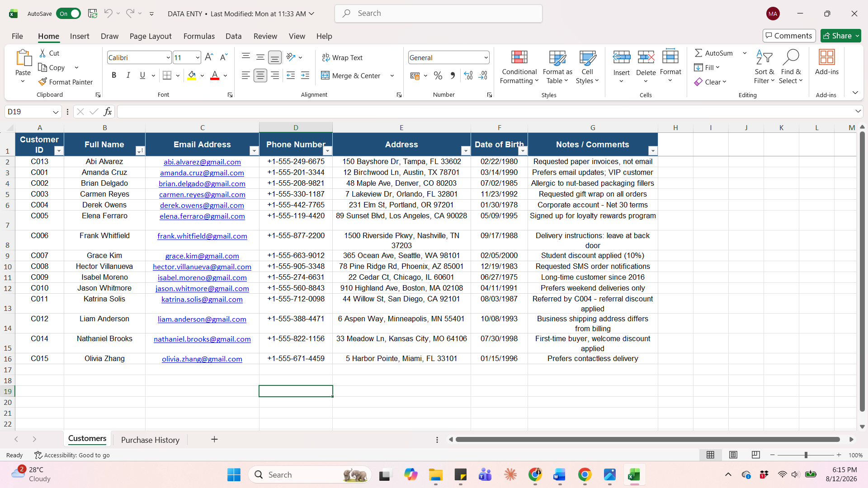Open Email Address column filter dropdown
The width and height of the screenshot is (868, 488).
tap(254, 150)
